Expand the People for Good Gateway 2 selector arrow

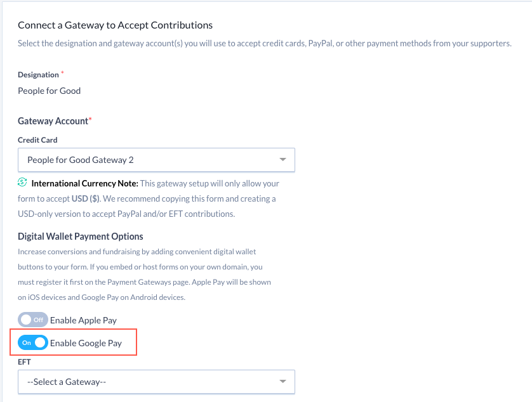pyautogui.click(x=283, y=160)
